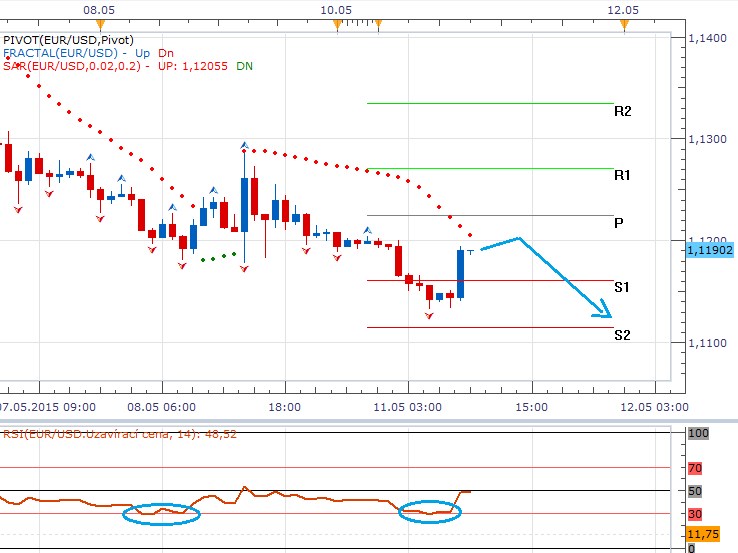
Task: Click the orange marker under 12.05 date
Action: pos(622,22)
